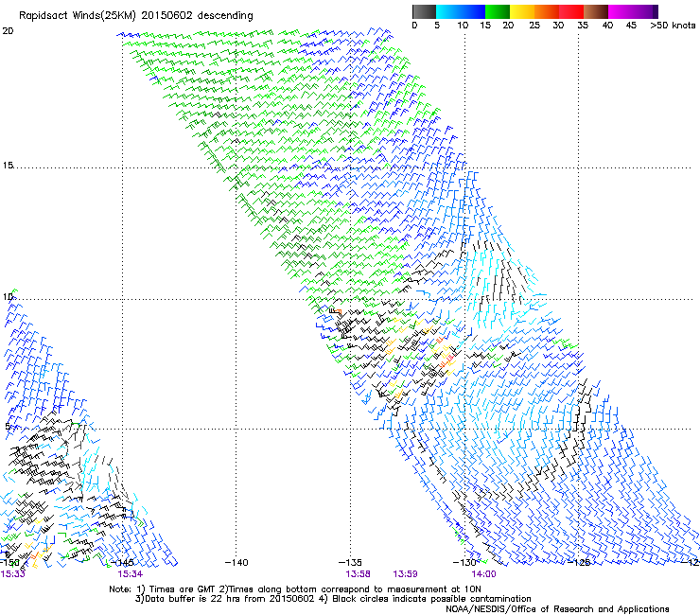Screen dimensions: 700x615
Task: Click the purple time stamp '14:00'
Action: (484, 574)
